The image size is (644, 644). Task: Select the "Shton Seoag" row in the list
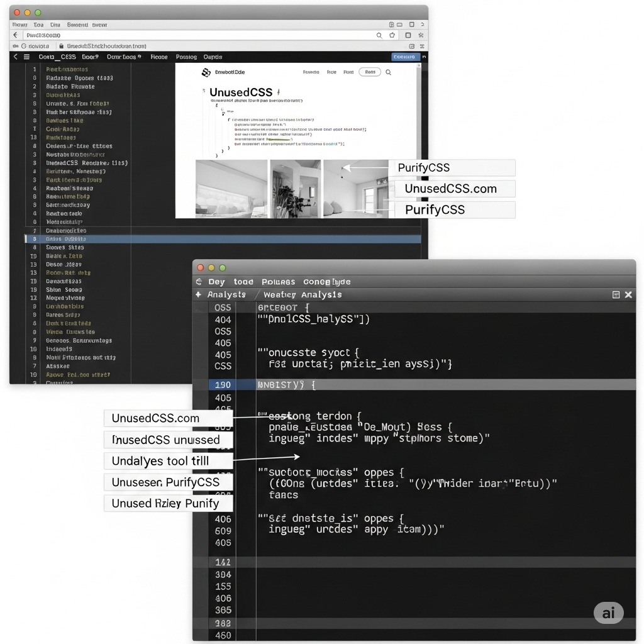[64, 290]
